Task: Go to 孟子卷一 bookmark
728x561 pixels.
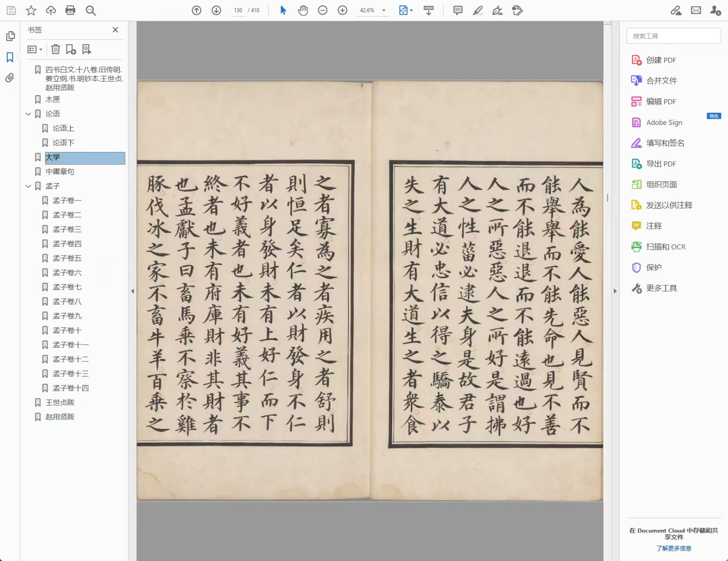Action: (x=67, y=201)
